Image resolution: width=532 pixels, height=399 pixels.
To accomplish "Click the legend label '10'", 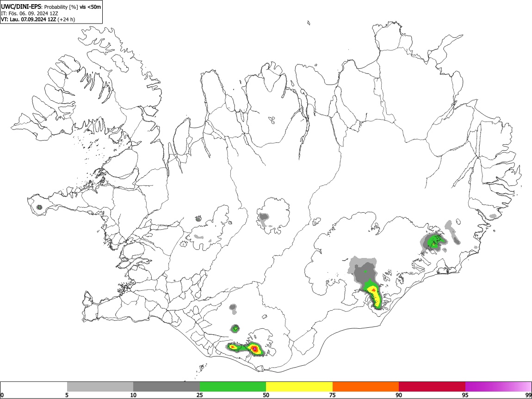I will click(x=133, y=395).
